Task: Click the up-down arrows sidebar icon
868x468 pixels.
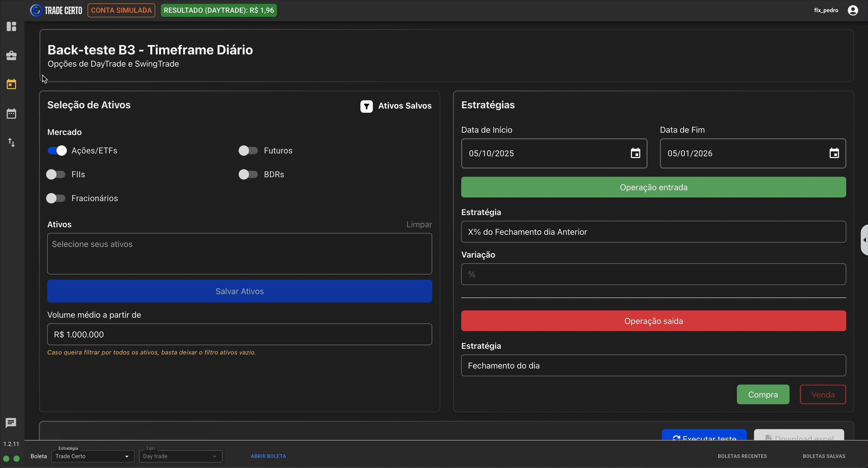Action: [x=11, y=143]
